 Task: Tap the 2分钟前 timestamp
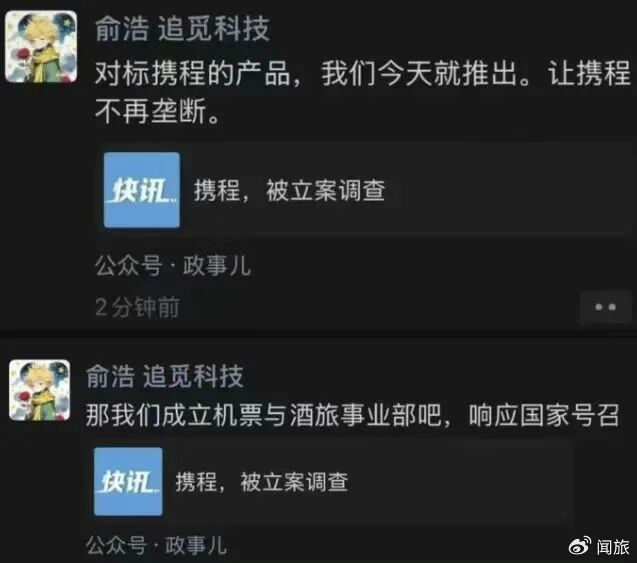pyautogui.click(x=137, y=307)
